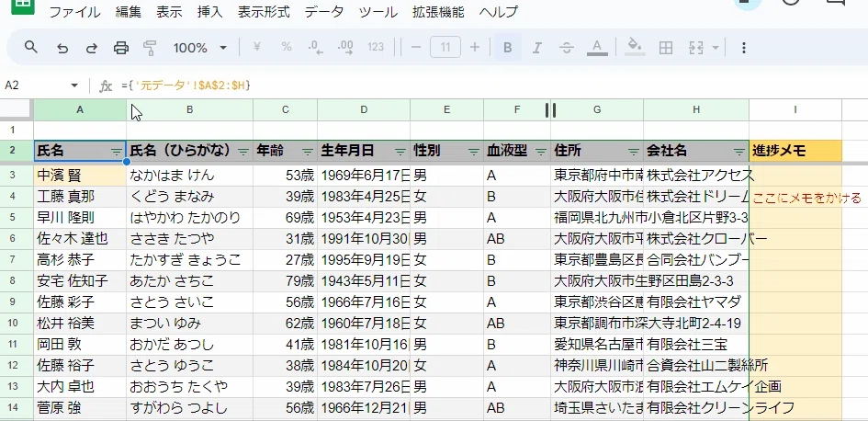
Task: Open the more options three-dot menu
Action: 744,48
